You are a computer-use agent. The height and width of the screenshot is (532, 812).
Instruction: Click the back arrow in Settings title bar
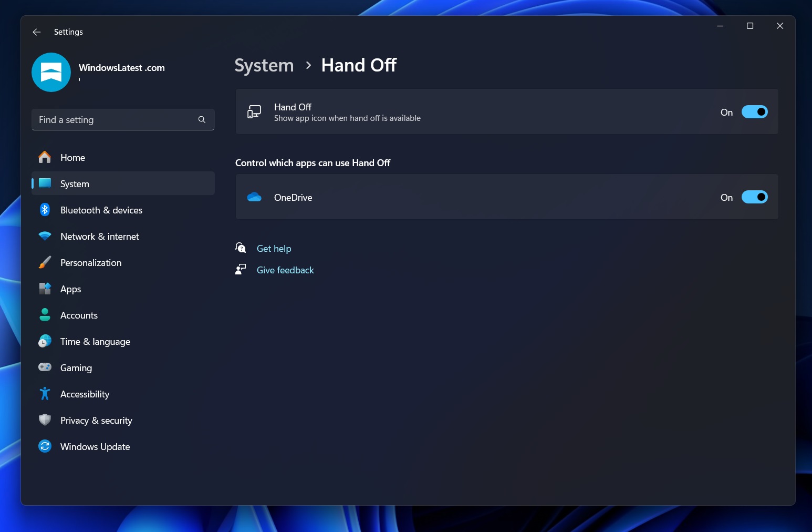(x=37, y=32)
